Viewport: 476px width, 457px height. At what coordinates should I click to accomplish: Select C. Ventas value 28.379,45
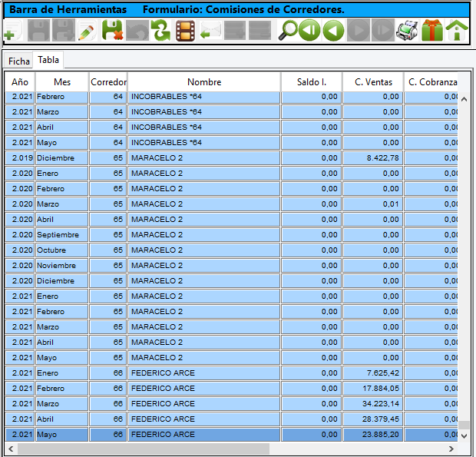[373, 419]
